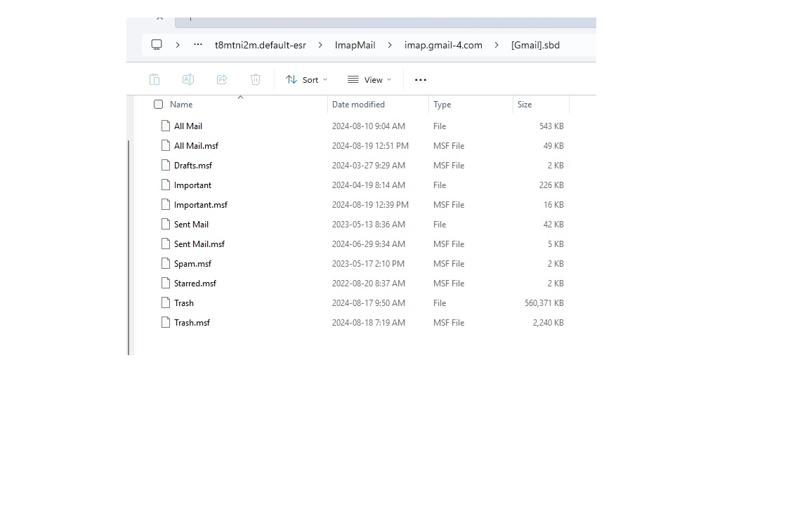Select the Important.msf file row
809x532 pixels.
(201, 205)
